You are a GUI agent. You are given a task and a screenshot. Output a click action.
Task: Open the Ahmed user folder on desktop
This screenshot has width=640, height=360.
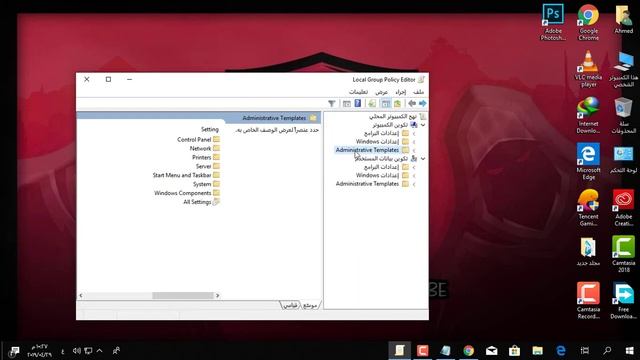624,19
